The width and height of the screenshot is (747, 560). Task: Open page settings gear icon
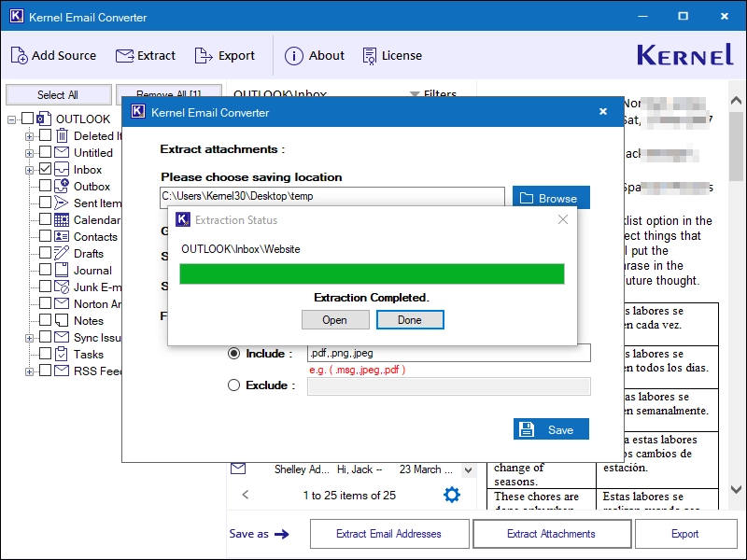(x=452, y=495)
